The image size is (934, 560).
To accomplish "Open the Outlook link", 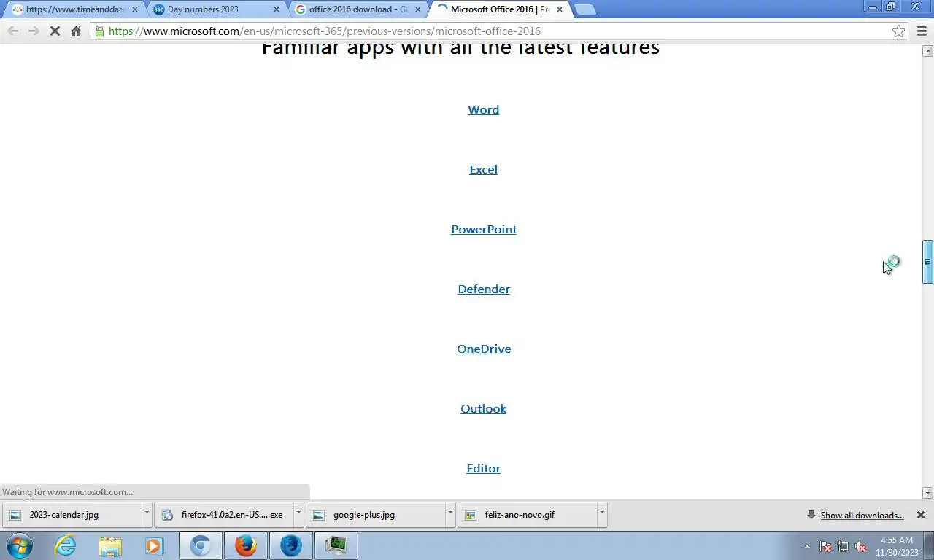I will click(483, 408).
